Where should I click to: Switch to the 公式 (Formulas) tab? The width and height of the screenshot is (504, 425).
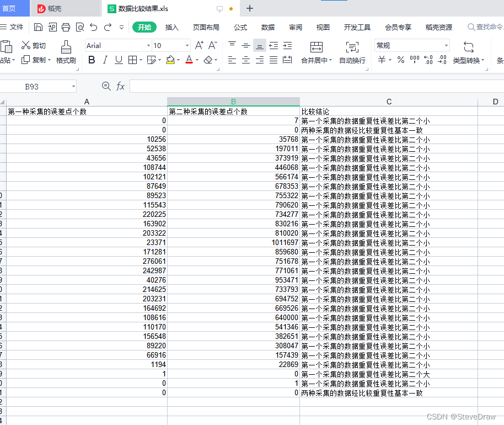pyautogui.click(x=240, y=28)
